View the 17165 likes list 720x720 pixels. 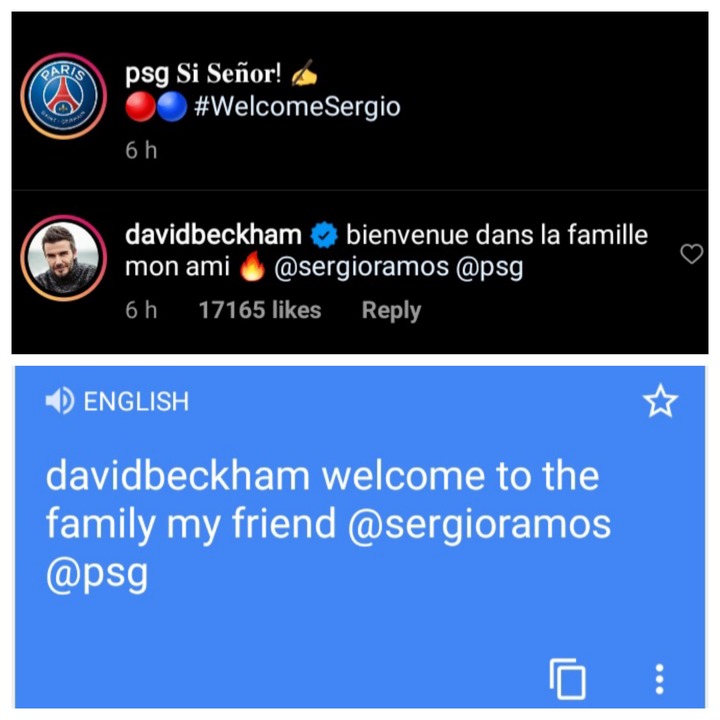point(259,310)
